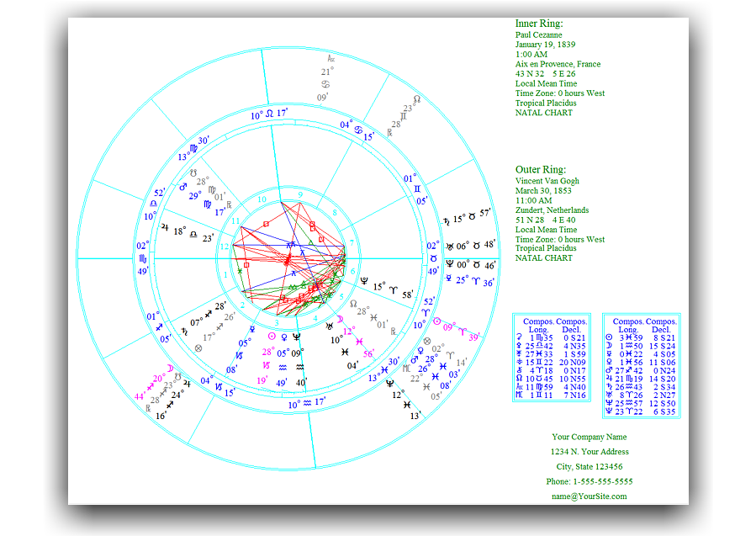Click house number 10 on the inner wheel

coord(262,199)
